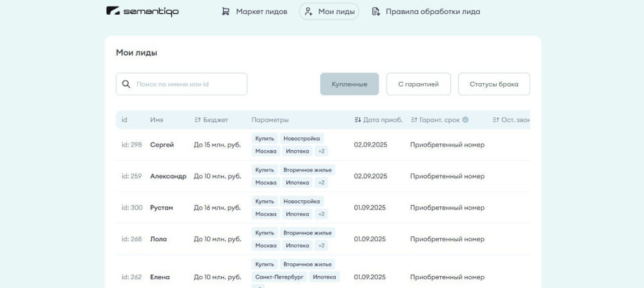Viewport: 644px width, 288px height.
Task: Click Приобретенный номер in Сергей row
Action: point(447,145)
